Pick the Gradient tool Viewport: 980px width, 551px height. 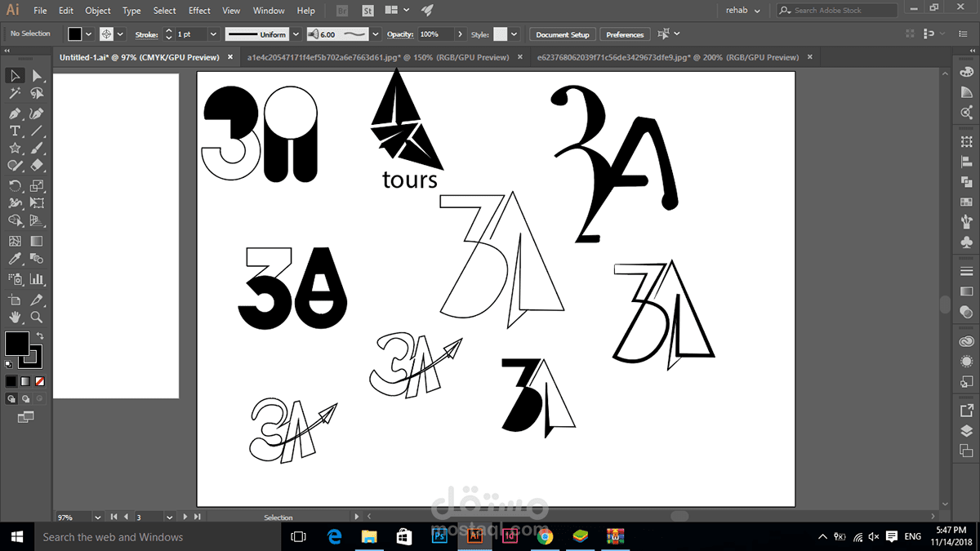37,242
